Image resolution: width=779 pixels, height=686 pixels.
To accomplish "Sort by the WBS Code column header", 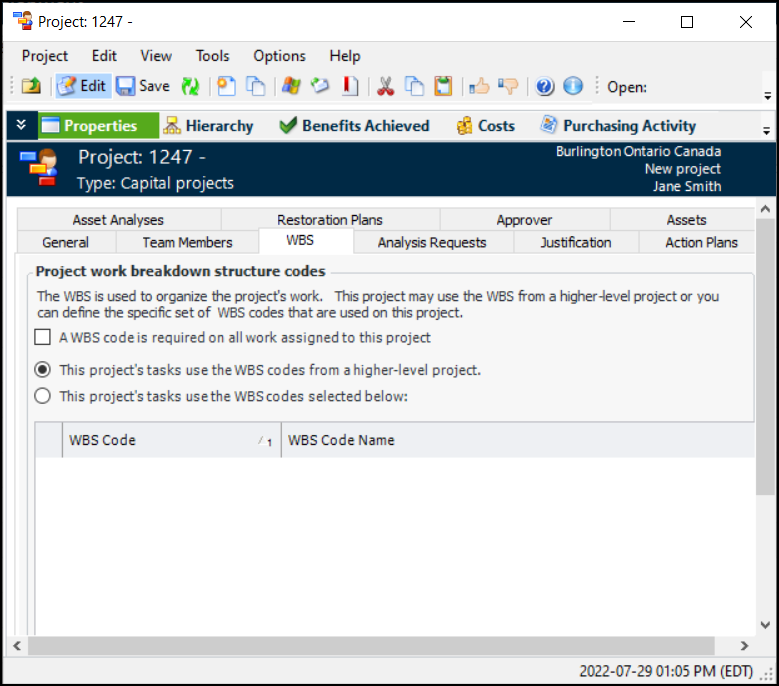I will pos(171,440).
